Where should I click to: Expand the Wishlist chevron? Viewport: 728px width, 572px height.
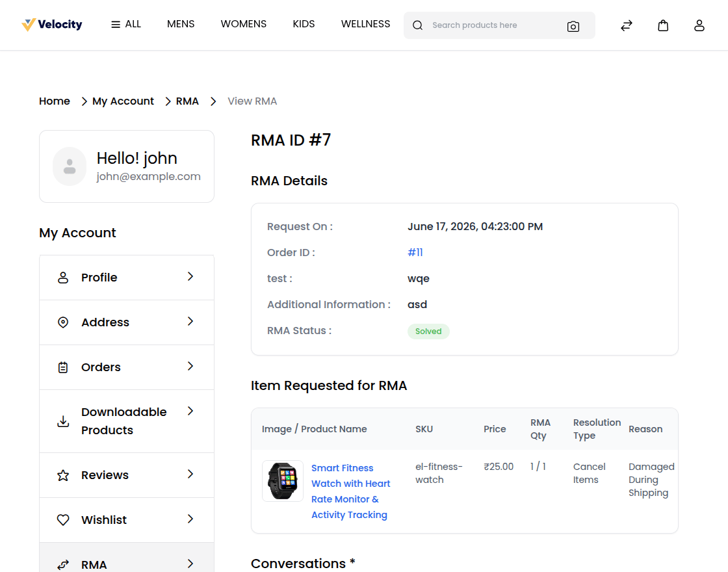(190, 519)
